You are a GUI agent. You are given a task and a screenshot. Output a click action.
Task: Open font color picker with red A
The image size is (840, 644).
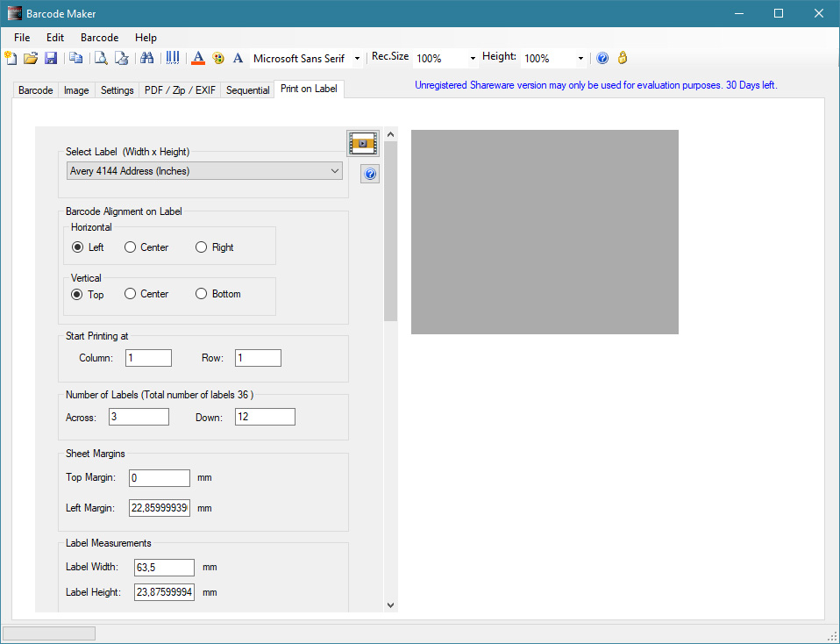(x=198, y=58)
